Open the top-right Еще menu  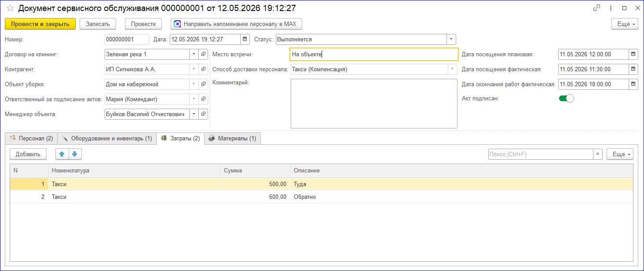coord(625,24)
